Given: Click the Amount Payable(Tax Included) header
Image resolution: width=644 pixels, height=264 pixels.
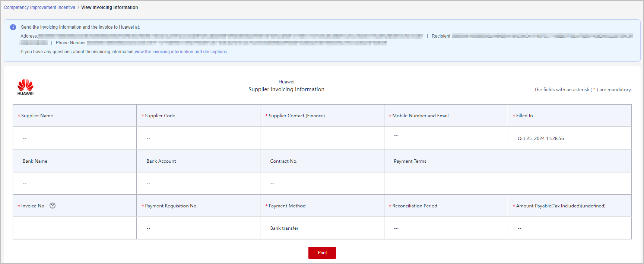Looking at the screenshot, I should tap(561, 206).
